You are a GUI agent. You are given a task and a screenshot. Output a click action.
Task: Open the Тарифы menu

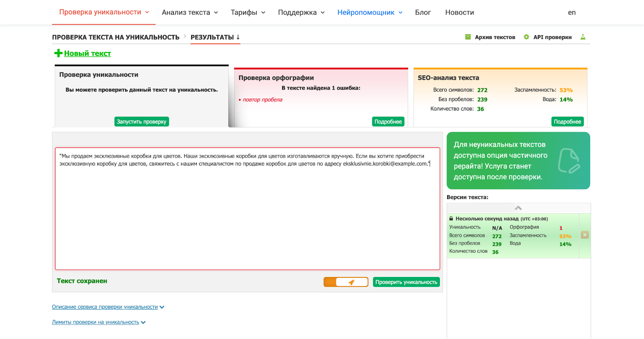coord(248,12)
